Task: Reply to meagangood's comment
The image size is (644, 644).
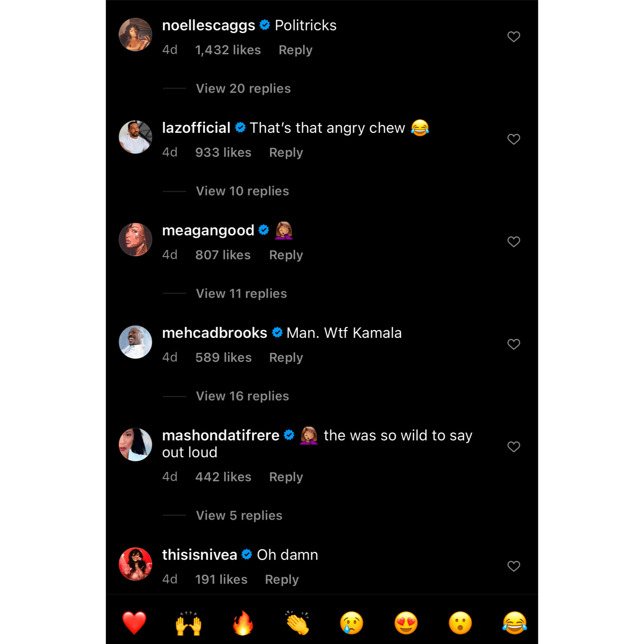Action: point(286,255)
